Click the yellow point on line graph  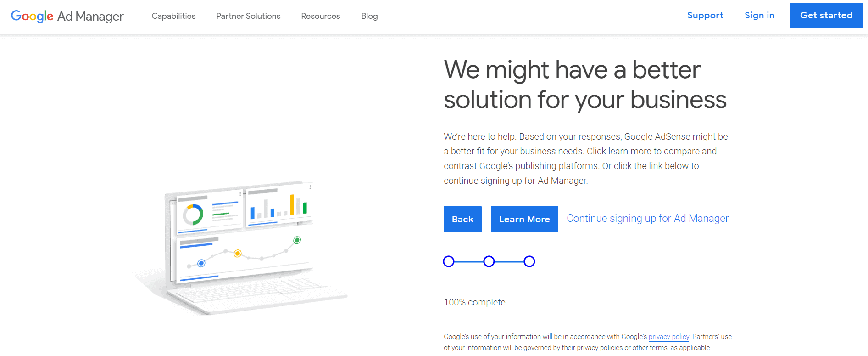[238, 254]
